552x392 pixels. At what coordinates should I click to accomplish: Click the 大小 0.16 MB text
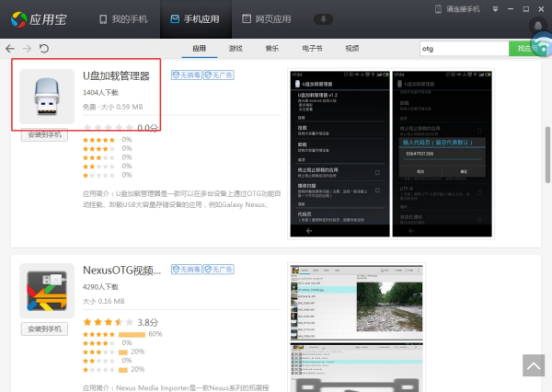103,301
